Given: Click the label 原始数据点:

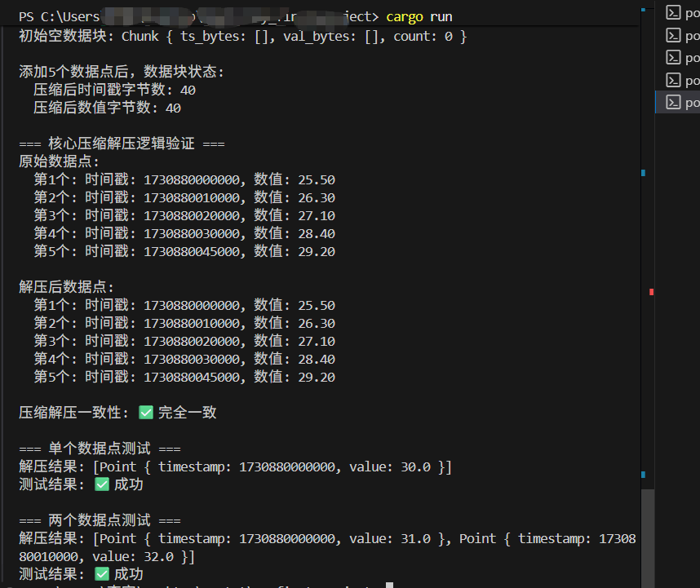Looking at the screenshot, I should (x=59, y=161).
